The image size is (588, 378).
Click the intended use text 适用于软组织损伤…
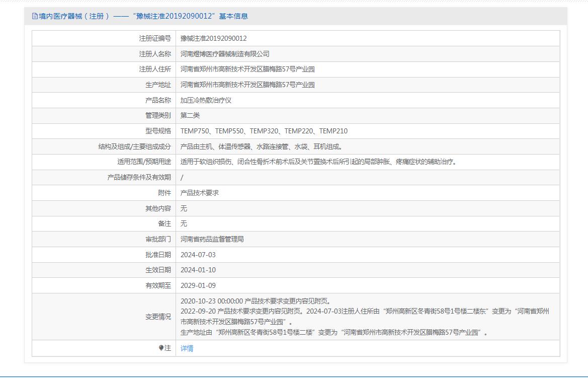coord(319,162)
